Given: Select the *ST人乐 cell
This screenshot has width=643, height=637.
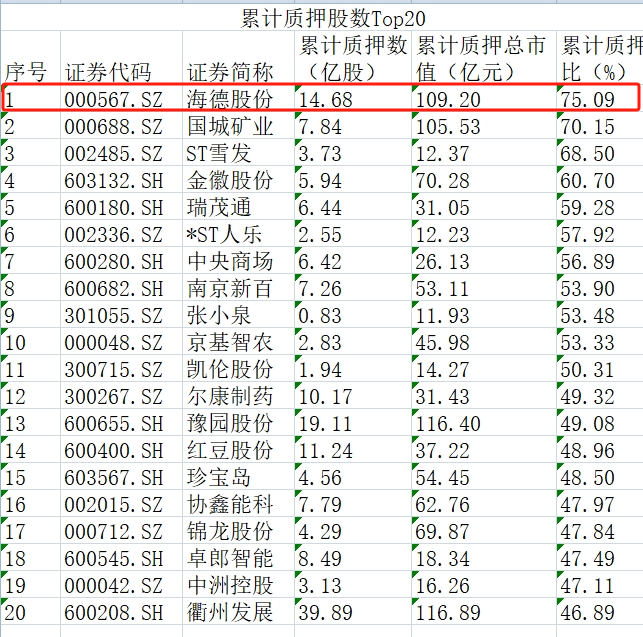Looking at the screenshot, I should pyautogui.click(x=238, y=233).
